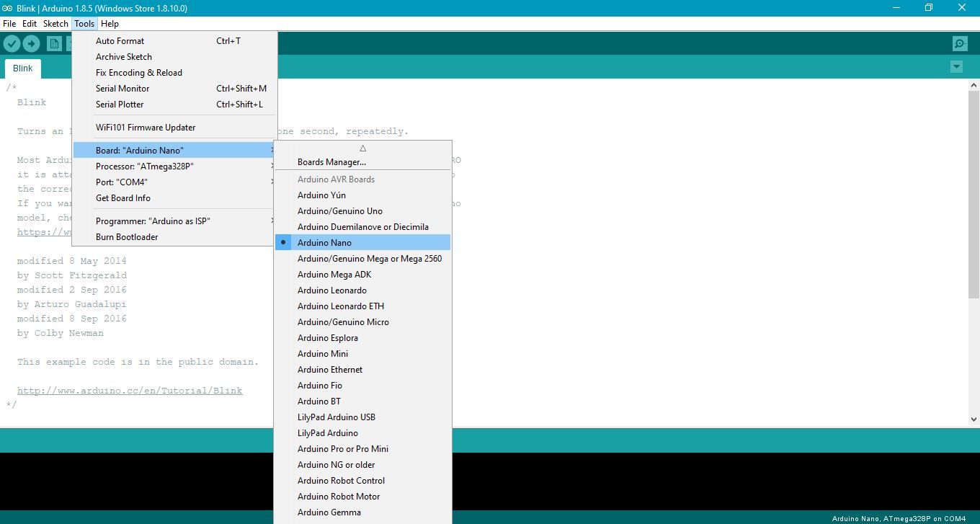The height and width of the screenshot is (524, 980).
Task: Switch to the Blink sketch tab
Action: click(x=22, y=68)
